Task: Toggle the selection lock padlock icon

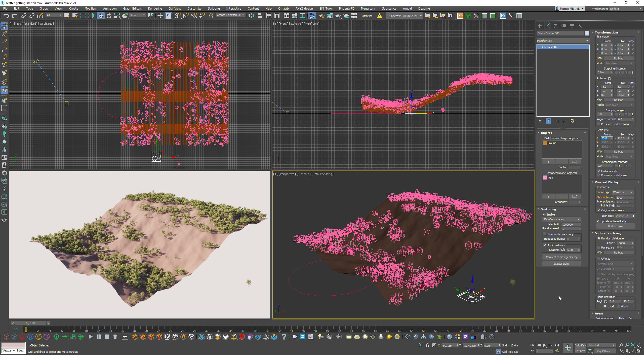Action: click(427, 345)
